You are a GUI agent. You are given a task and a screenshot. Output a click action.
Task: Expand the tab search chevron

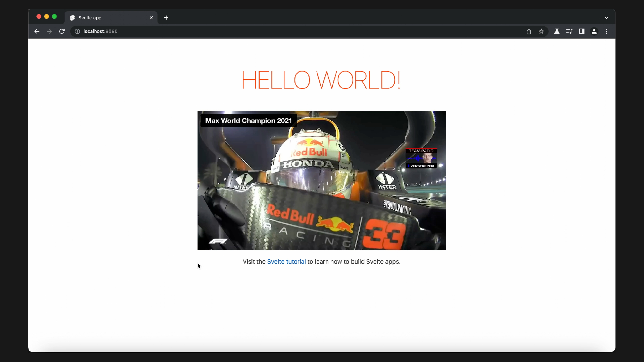pos(606,18)
